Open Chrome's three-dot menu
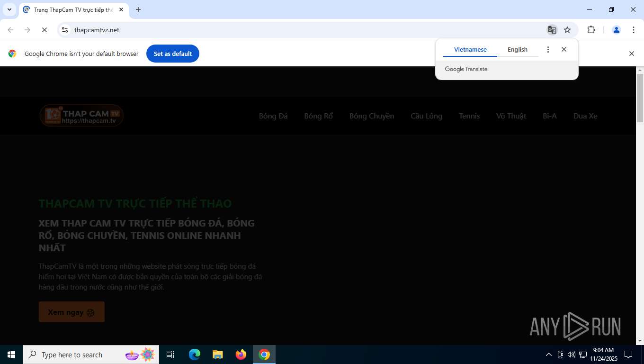 633,30
